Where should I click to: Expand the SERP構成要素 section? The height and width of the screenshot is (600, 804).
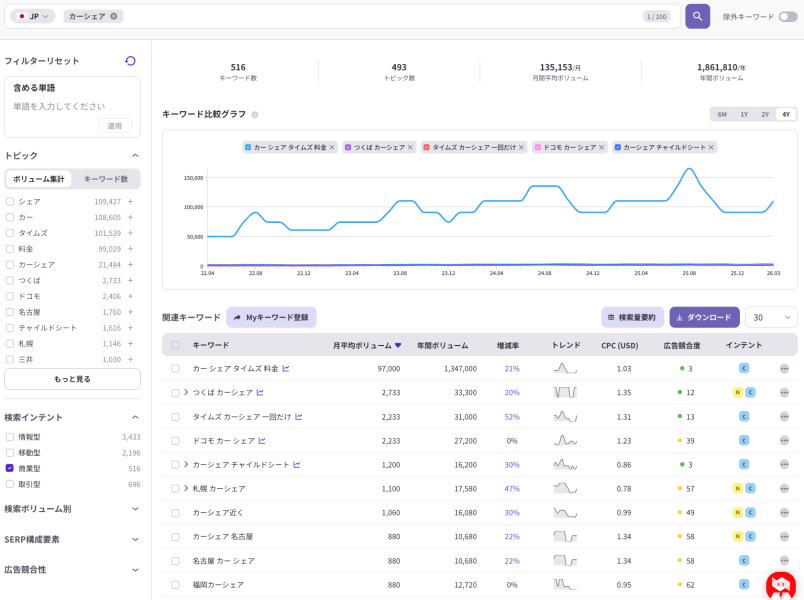pyautogui.click(x=135, y=539)
